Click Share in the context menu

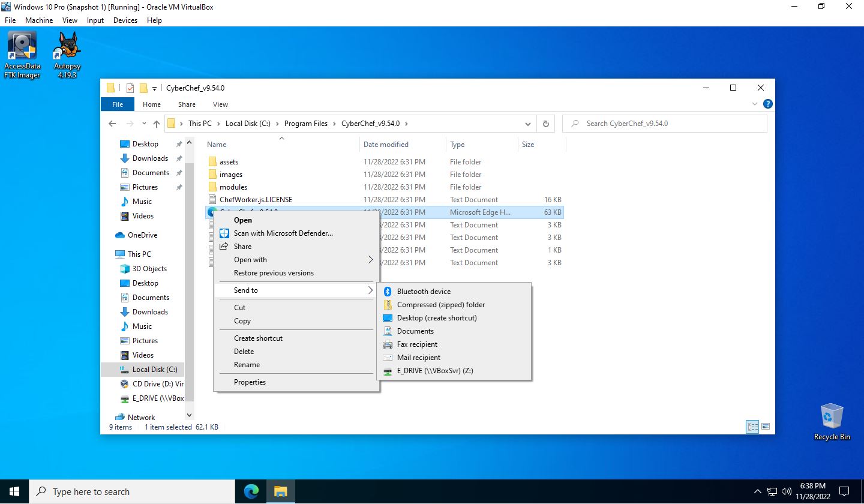(296, 247)
